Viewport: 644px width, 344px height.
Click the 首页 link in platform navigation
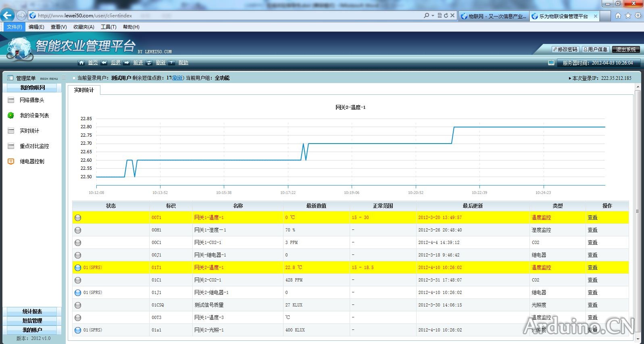93,63
